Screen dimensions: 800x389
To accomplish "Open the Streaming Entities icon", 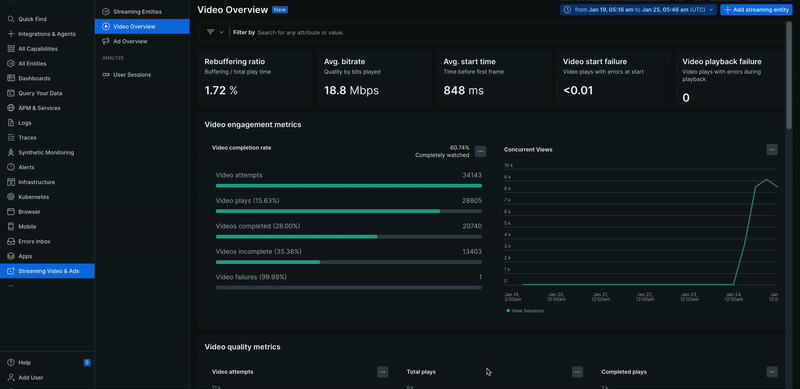I will pyautogui.click(x=106, y=11).
